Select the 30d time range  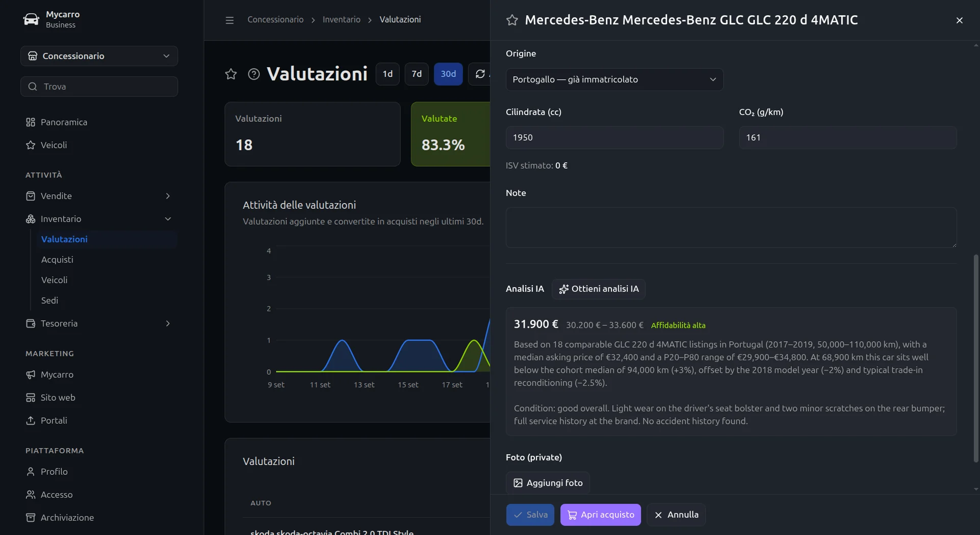[x=448, y=74]
